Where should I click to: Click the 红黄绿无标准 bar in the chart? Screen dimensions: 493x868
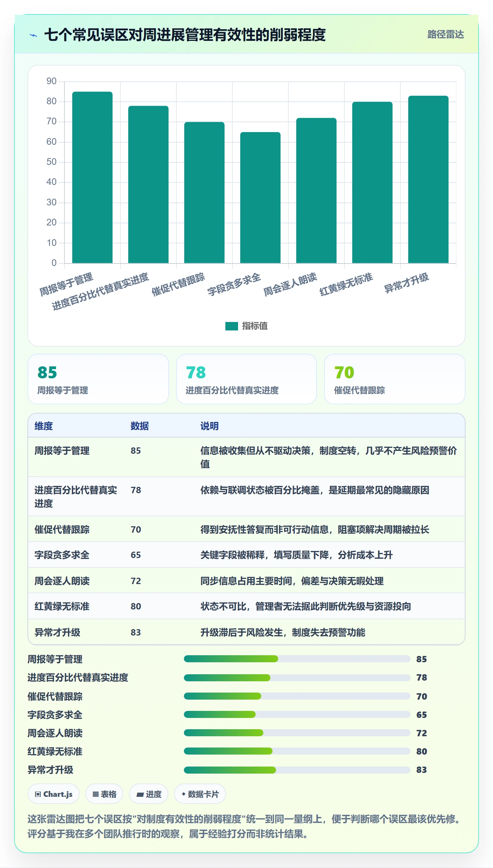point(372,182)
